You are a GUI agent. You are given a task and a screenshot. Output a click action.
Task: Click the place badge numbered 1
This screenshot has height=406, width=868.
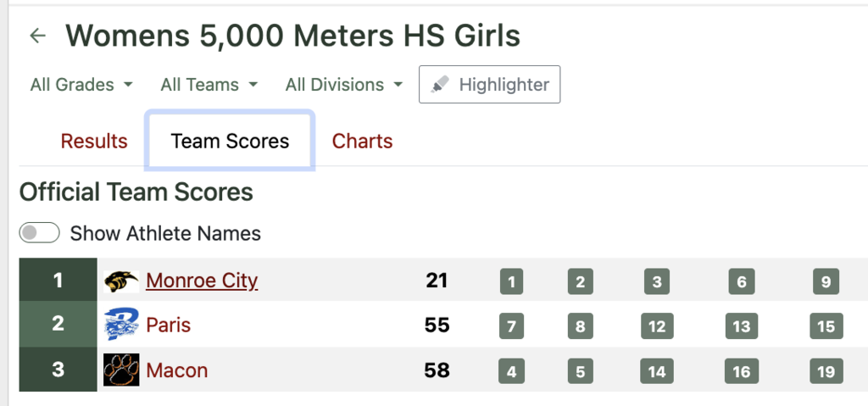(511, 281)
